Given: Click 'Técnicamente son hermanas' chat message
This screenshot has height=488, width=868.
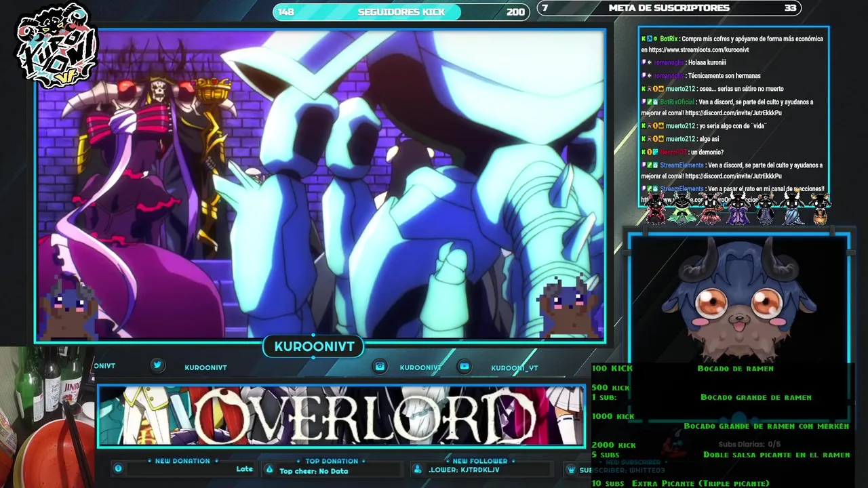Looking at the screenshot, I should point(724,76).
